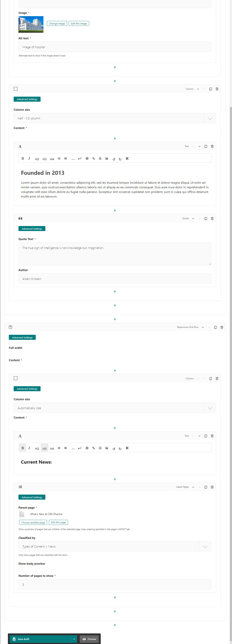Insert link in Current News text editor

click(94, 448)
